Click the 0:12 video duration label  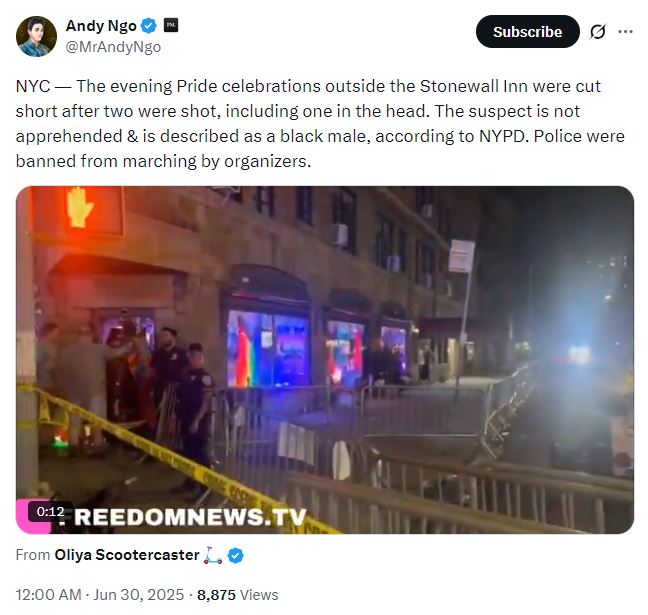[50, 512]
